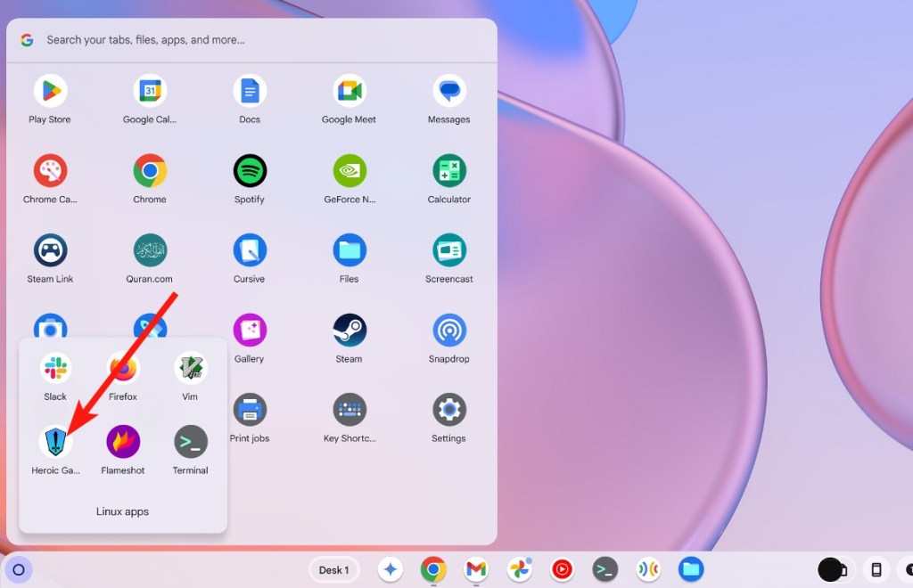Open Terminal in Linux apps folder
Viewport: 913px width, 588px height.
191,442
